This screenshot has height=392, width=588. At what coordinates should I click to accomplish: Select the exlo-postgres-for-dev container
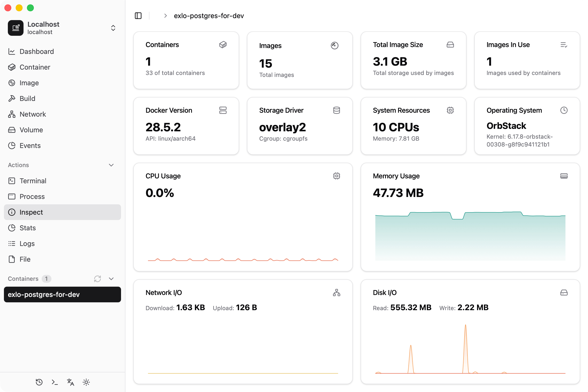click(x=62, y=294)
